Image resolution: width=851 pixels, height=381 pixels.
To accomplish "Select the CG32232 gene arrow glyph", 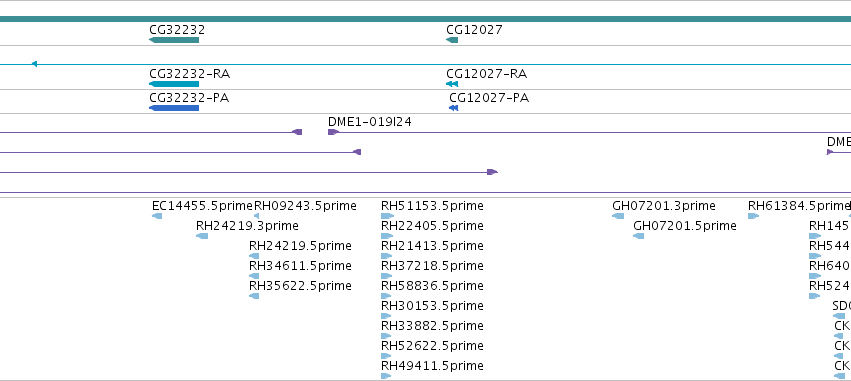I will (x=174, y=40).
